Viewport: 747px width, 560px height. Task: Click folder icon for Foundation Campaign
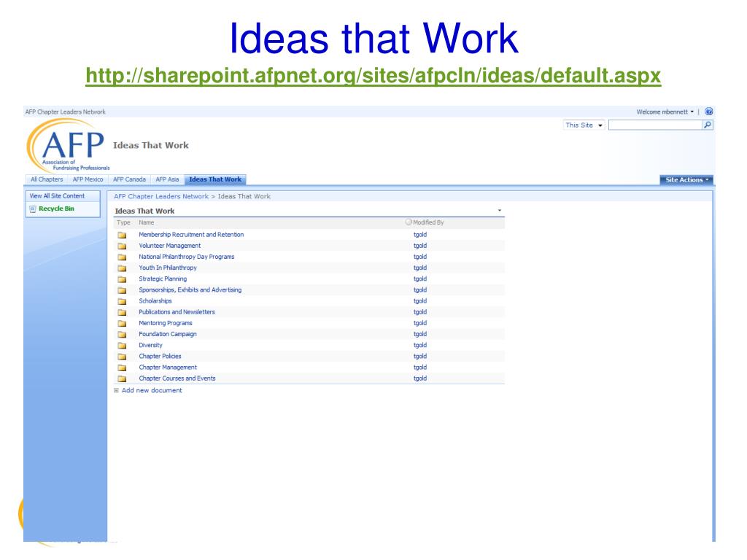(x=123, y=335)
